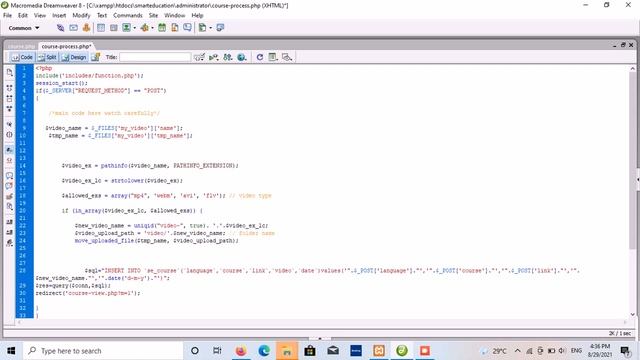Open Microsoft Edge from the taskbar

[x=264, y=351]
